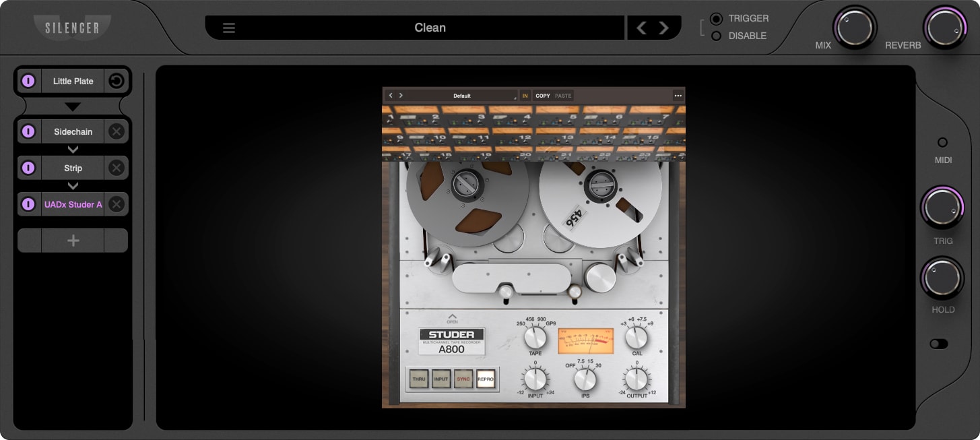Advance to the next Silencer preset

663,28
